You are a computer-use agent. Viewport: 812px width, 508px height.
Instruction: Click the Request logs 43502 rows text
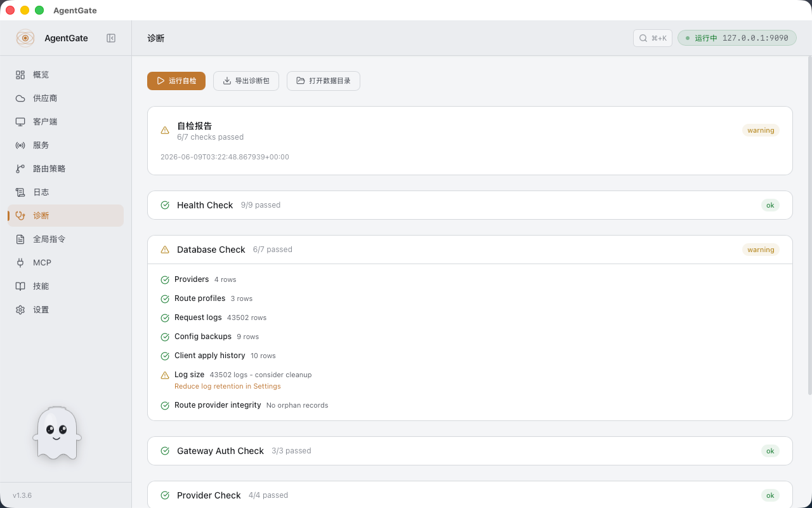pyautogui.click(x=220, y=317)
